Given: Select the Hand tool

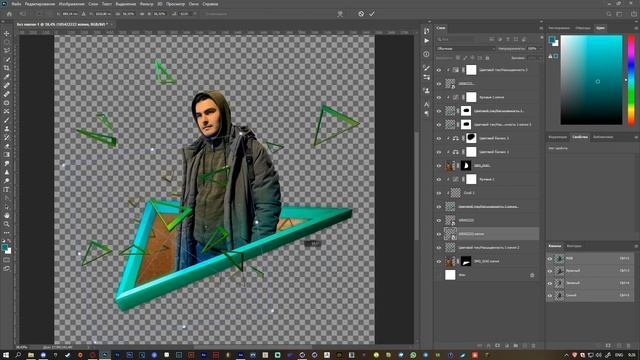Looking at the screenshot, I should (7, 215).
